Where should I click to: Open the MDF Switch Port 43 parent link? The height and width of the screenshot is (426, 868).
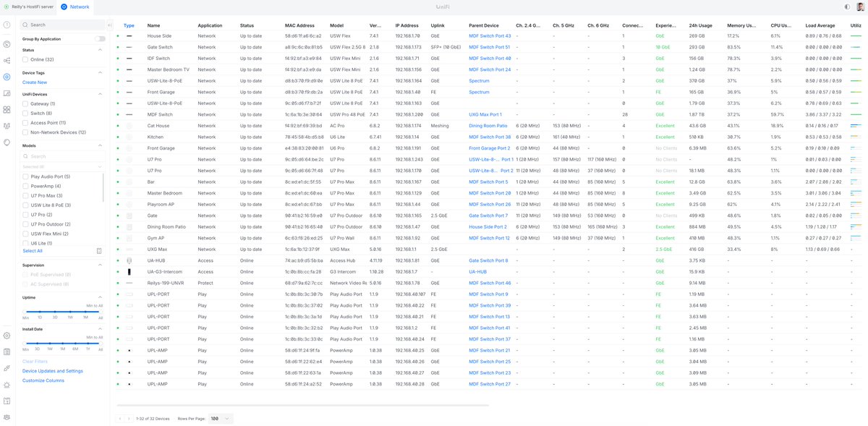click(x=490, y=35)
